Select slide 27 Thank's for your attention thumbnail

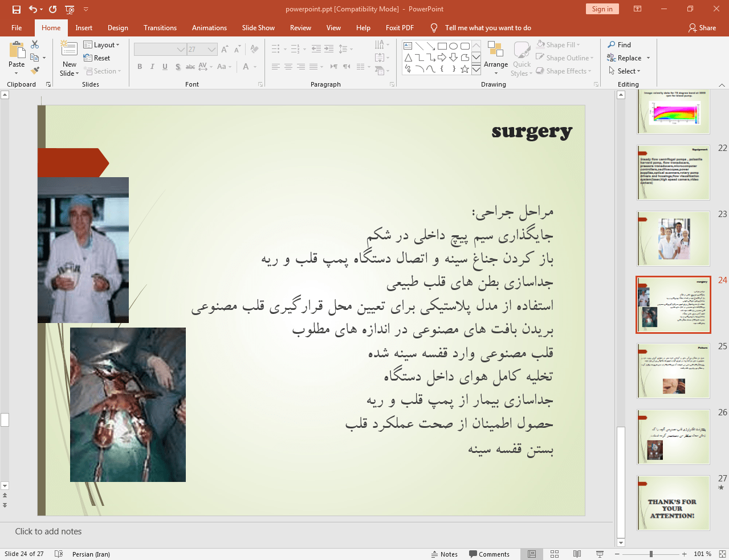point(674,503)
